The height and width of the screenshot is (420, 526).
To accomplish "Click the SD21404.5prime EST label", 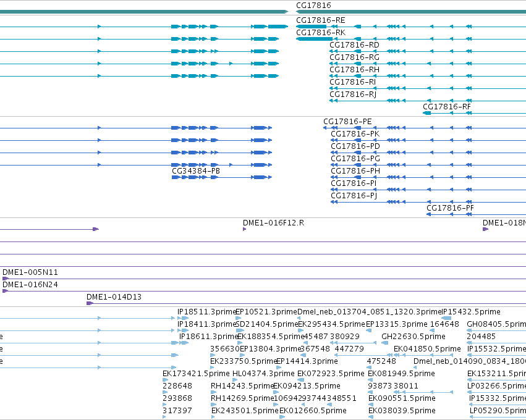I will [267, 324].
